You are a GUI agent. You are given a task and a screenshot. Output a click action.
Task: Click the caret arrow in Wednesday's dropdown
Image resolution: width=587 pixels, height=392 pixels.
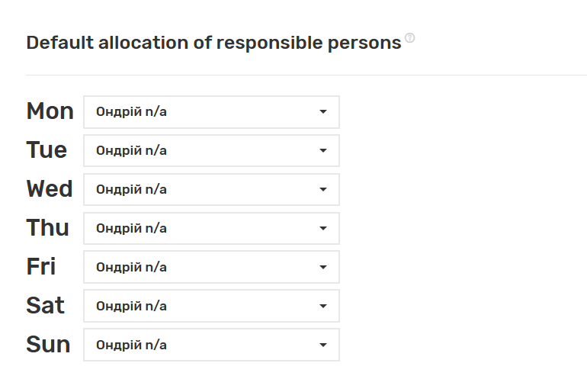pos(323,190)
